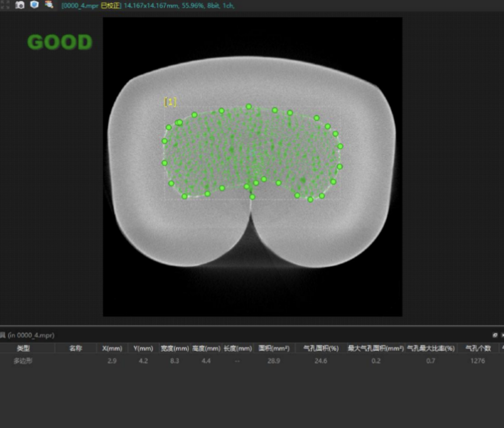
Task: Click the 面积(mm²) column header
Action: point(274,348)
